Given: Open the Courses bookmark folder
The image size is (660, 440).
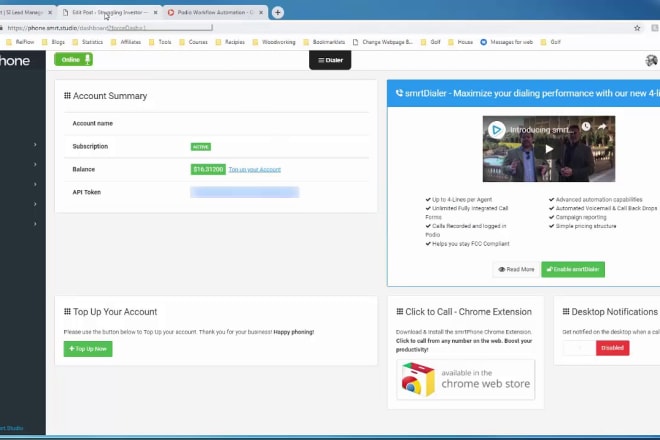Looking at the screenshot, I should pyautogui.click(x=194, y=42).
